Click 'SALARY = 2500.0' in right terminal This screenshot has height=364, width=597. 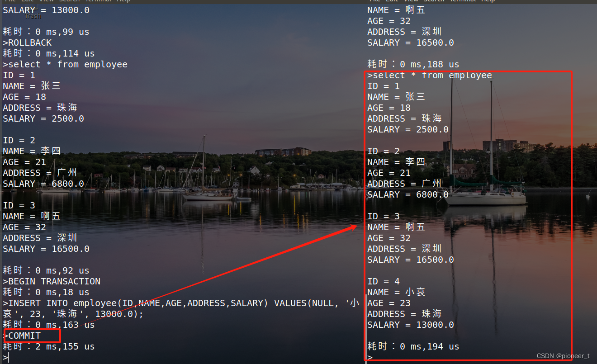[x=408, y=130]
